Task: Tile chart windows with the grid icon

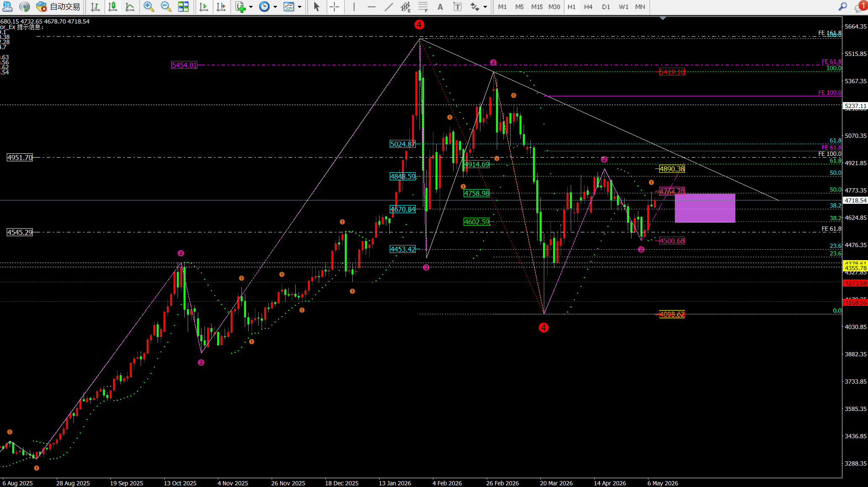Action: (183, 7)
